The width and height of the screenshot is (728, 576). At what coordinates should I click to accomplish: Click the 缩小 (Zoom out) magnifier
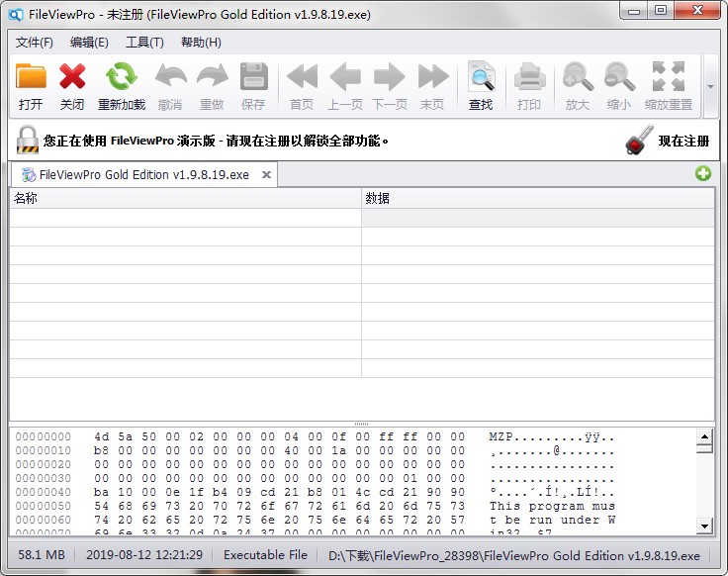(x=619, y=76)
